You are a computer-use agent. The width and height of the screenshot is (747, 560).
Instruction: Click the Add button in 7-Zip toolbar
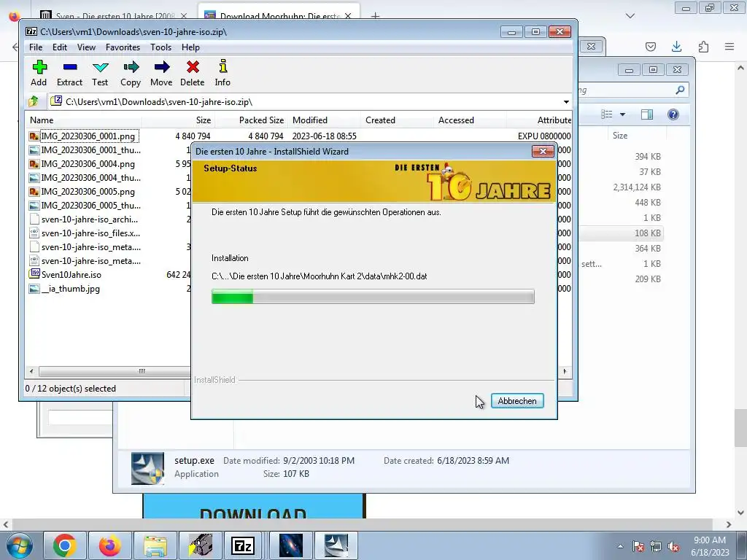39,73
